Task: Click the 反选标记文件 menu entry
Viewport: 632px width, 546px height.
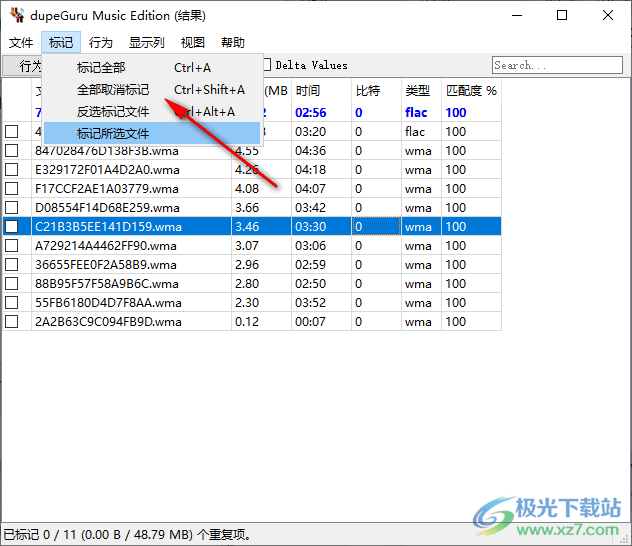Action: tap(112, 112)
